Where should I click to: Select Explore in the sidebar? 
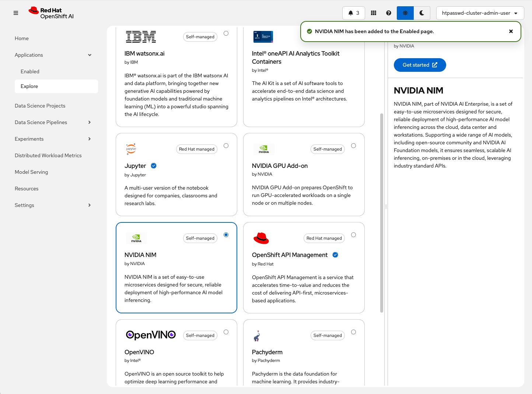point(56,86)
